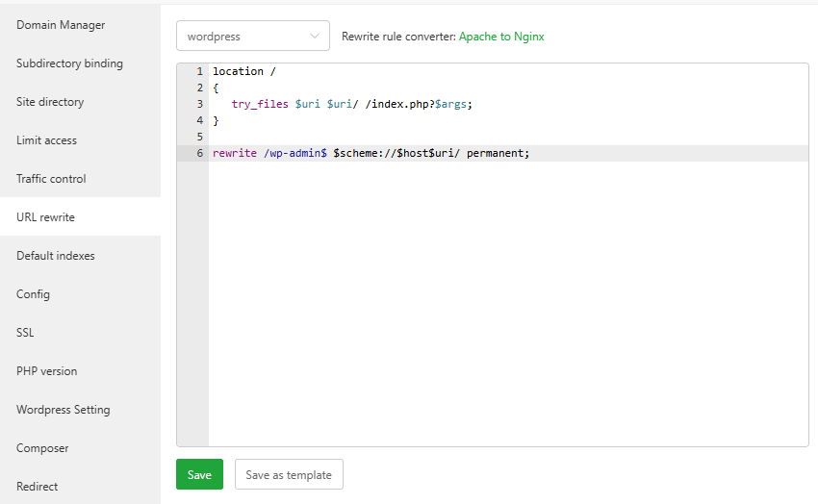Open the PHP version tab
The width and height of the screenshot is (818, 504).
click(46, 371)
